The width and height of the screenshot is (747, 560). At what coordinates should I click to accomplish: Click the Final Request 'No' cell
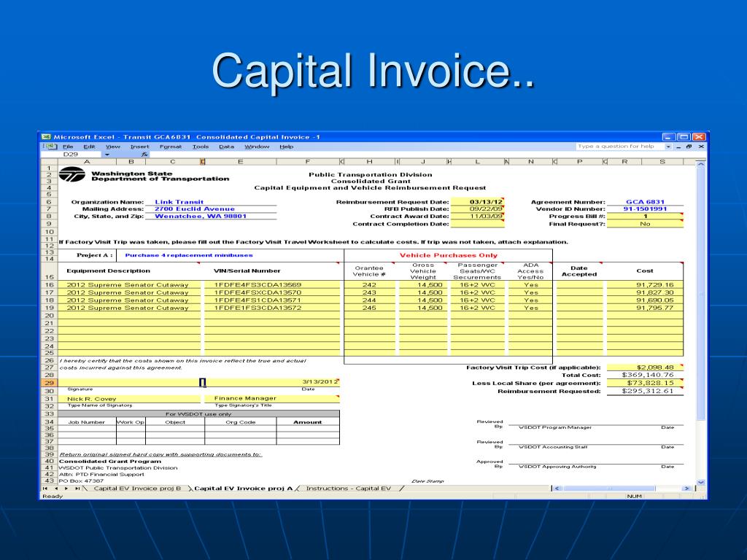(645, 224)
